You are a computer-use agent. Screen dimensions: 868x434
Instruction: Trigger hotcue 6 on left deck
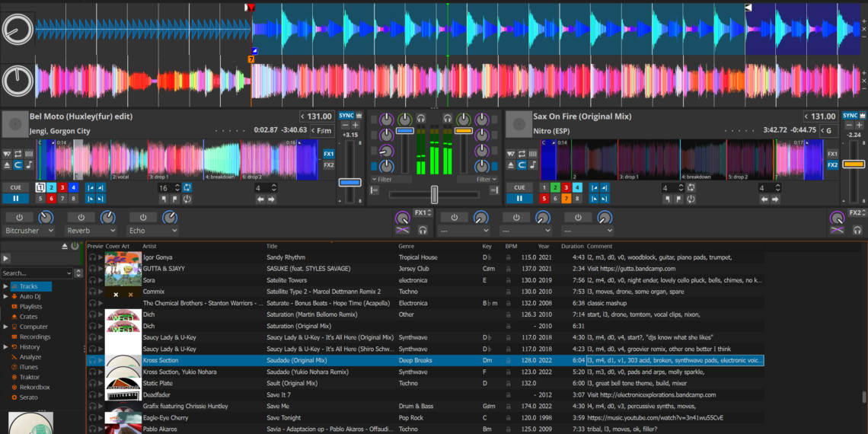[51, 199]
